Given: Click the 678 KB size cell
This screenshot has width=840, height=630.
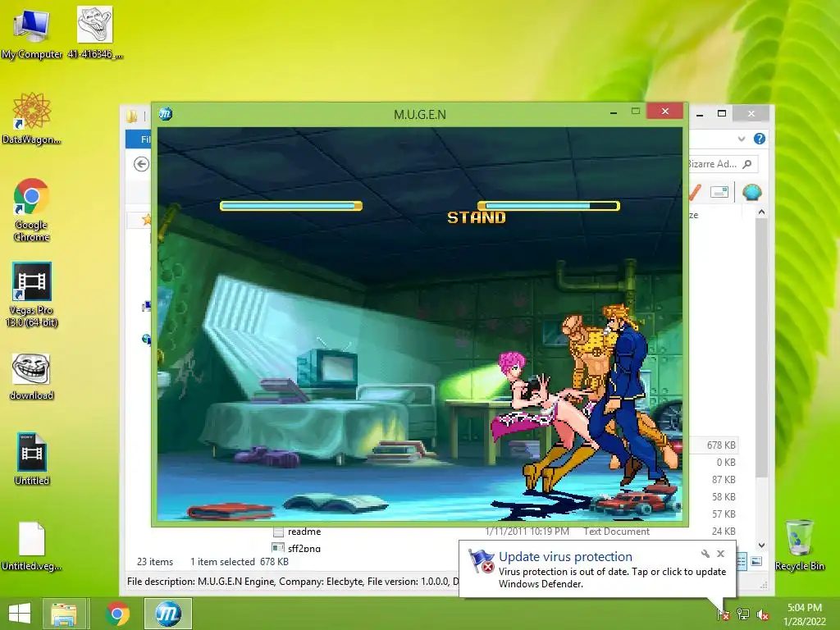Looking at the screenshot, I should pos(721,445).
